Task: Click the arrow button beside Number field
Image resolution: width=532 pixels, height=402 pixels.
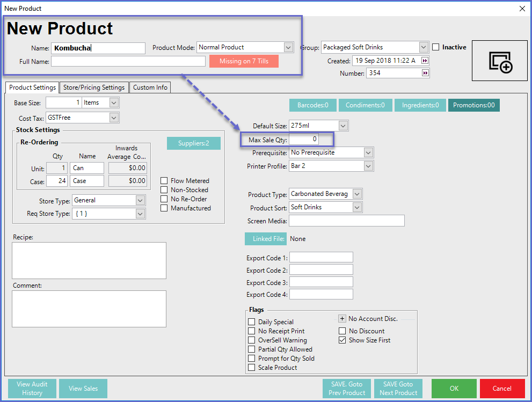Action: coord(425,73)
